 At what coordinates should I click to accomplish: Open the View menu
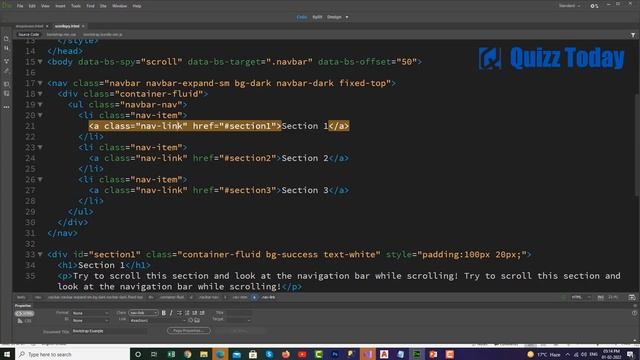click(45, 6)
